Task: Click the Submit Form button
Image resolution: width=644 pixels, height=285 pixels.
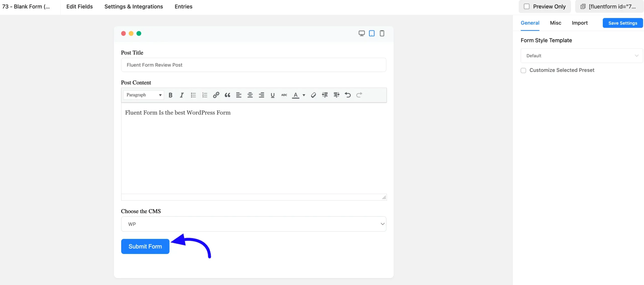Action: point(145,246)
